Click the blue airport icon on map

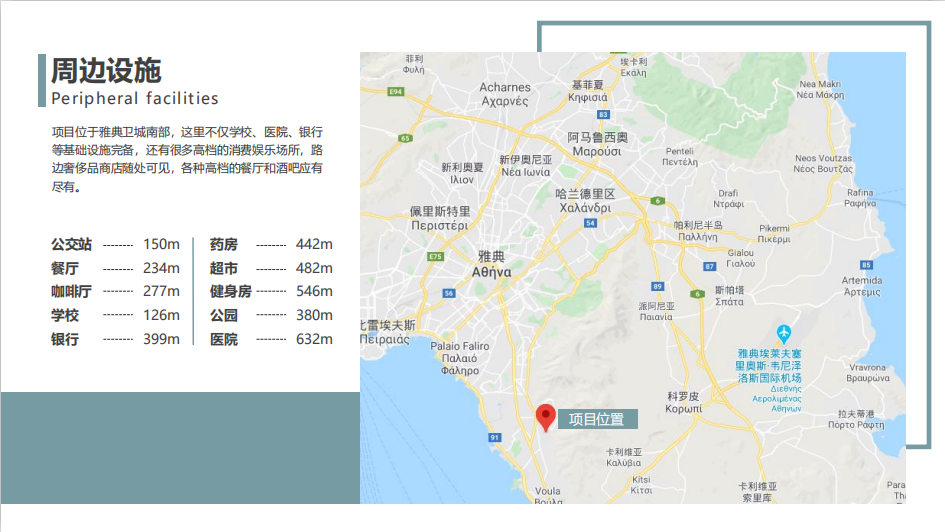click(785, 332)
